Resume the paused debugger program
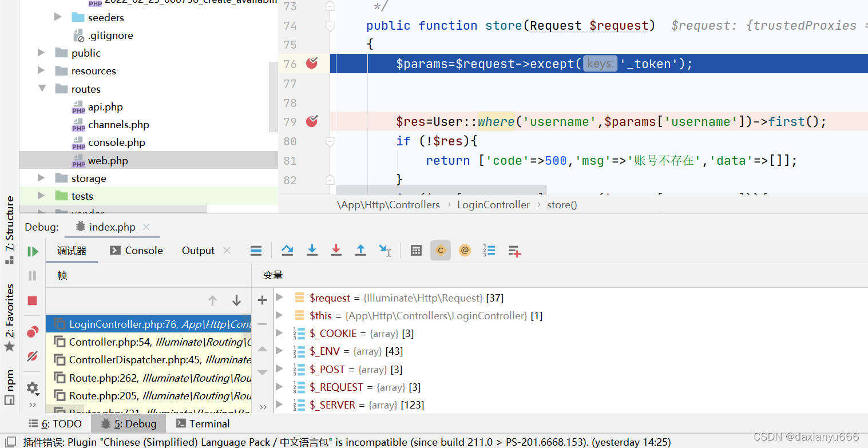Screen dimensions: 868x448 pyautogui.click(x=33, y=251)
